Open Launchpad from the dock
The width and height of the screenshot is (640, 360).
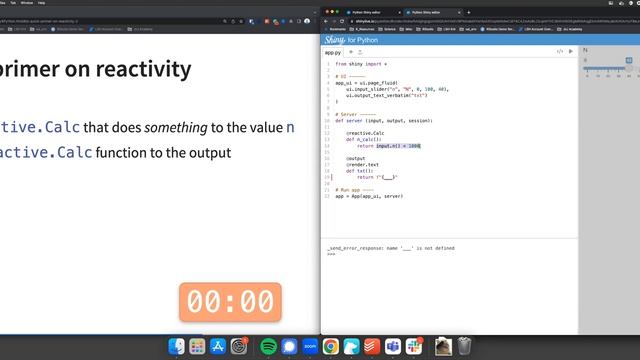click(x=197, y=347)
